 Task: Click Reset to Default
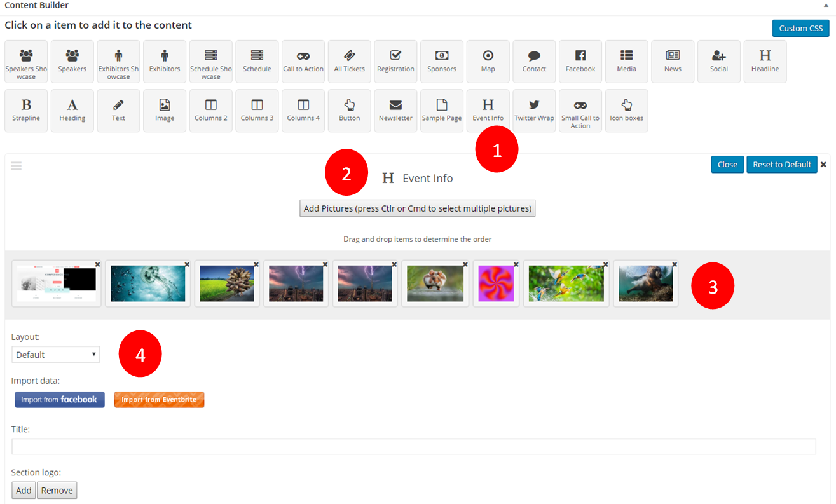[x=782, y=165]
